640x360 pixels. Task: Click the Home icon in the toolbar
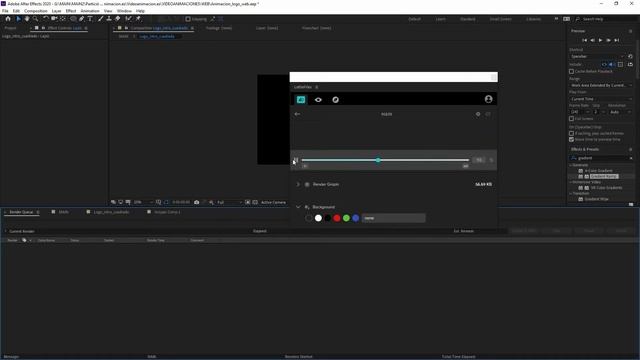8,19
